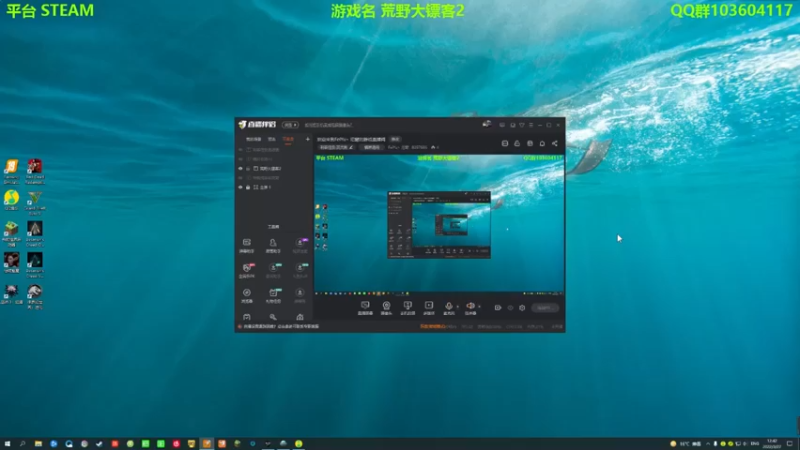Open the tool icon with purple badge
The image size is (800, 450).
pyautogui.click(x=300, y=245)
